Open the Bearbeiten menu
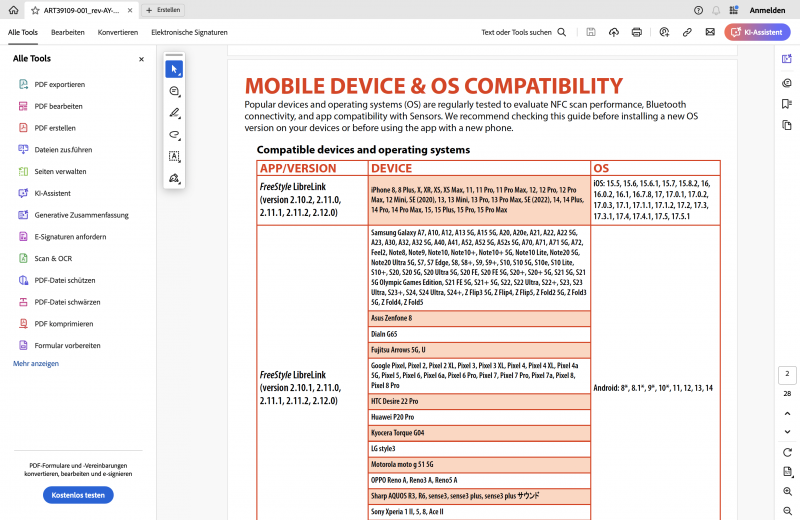Image resolution: width=800 pixels, height=520 pixels. coord(68,32)
